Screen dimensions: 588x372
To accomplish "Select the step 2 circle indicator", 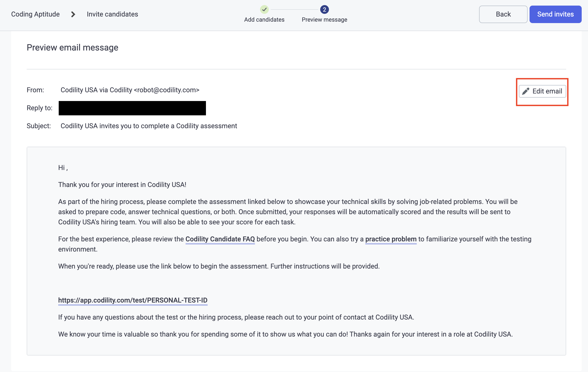I will tap(324, 9).
